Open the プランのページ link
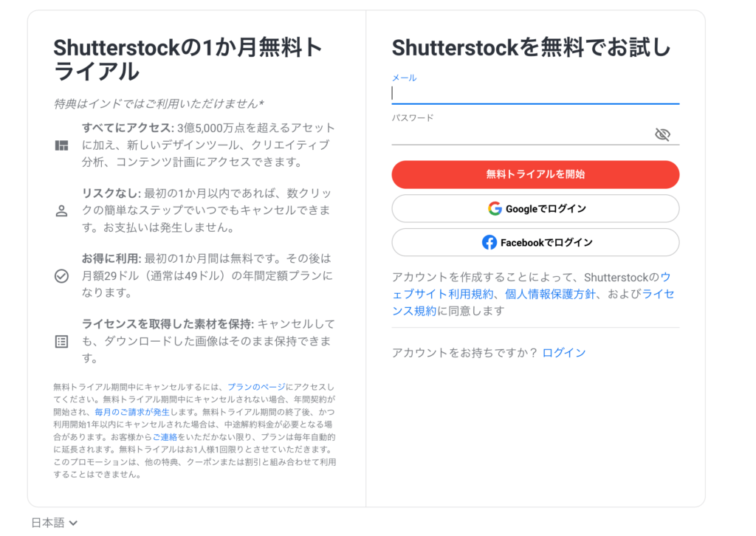 [x=256, y=387]
